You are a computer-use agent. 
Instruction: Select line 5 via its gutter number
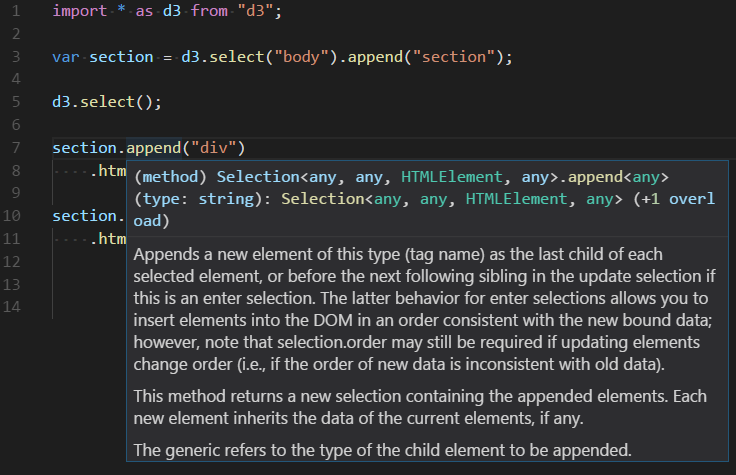coord(16,101)
